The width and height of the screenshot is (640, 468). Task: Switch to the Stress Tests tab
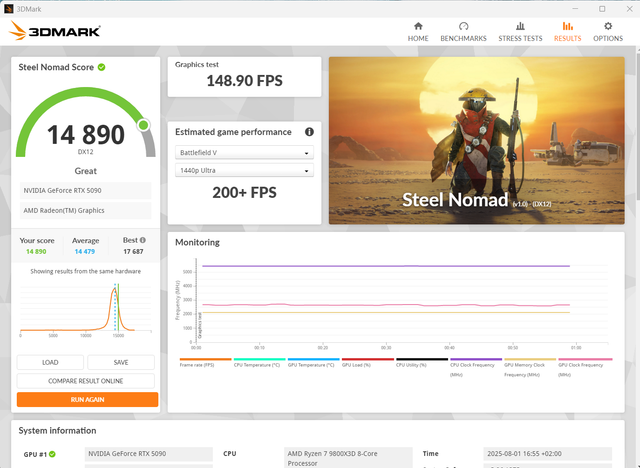[520, 32]
